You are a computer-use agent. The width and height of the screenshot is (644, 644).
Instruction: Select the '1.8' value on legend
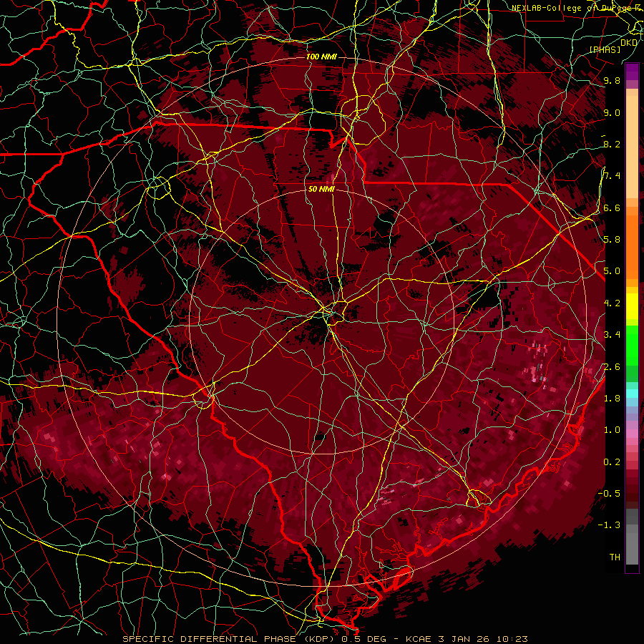click(612, 399)
